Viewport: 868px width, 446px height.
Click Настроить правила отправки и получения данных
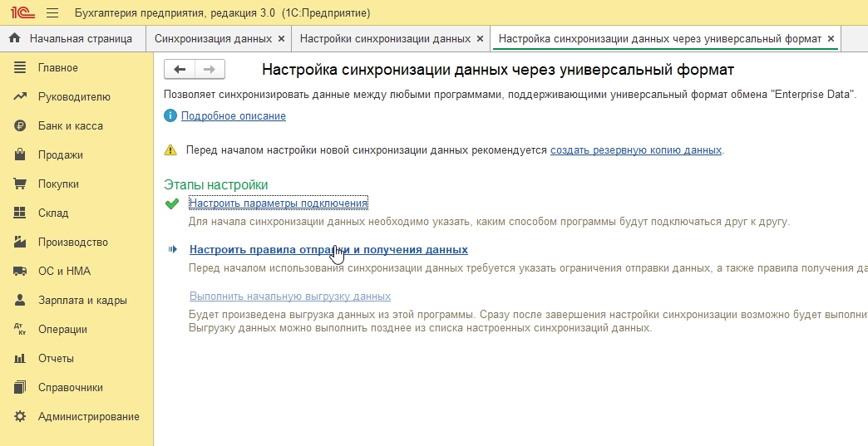328,249
